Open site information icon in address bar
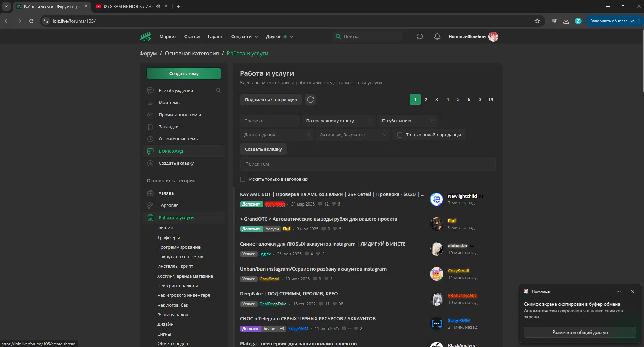The width and height of the screenshot is (644, 347). point(46,21)
